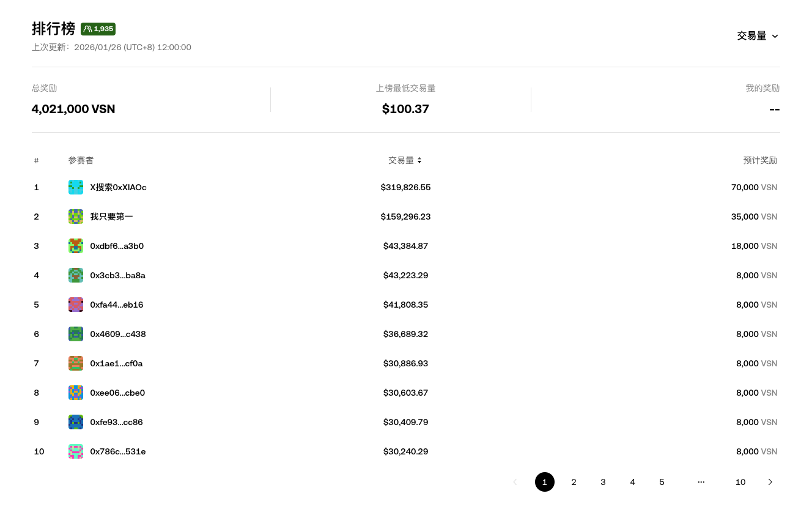Click the sort arrows in the table header
This screenshot has height=507, width=812.
pyautogui.click(x=419, y=160)
